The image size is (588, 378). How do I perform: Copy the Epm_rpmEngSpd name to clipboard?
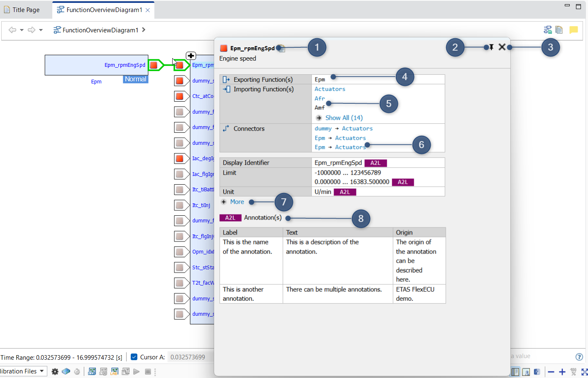point(281,49)
